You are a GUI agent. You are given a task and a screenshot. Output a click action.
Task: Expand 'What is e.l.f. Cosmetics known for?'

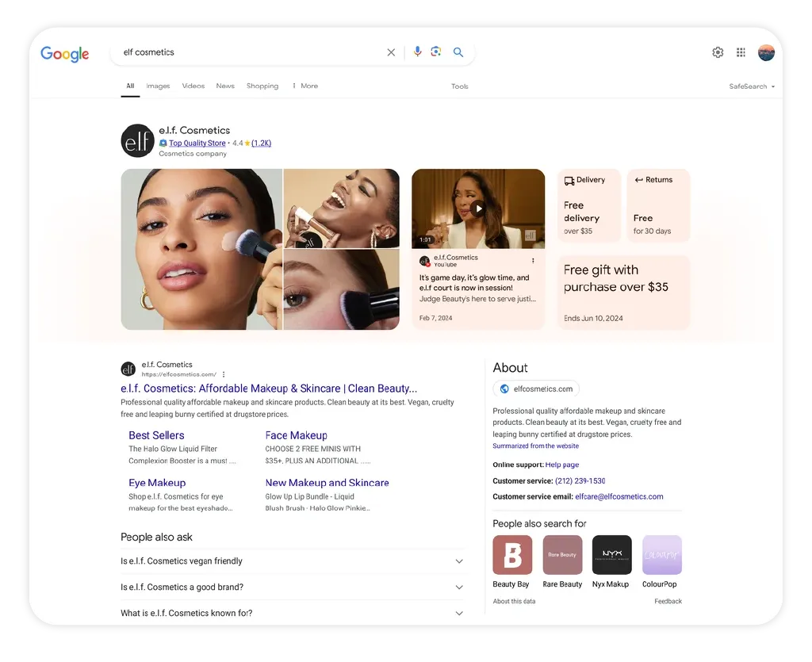coord(293,613)
